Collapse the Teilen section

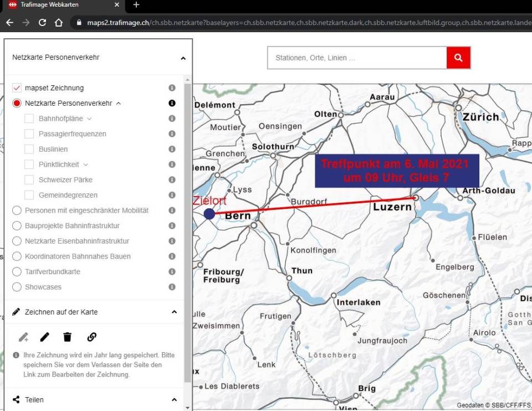click(x=174, y=399)
